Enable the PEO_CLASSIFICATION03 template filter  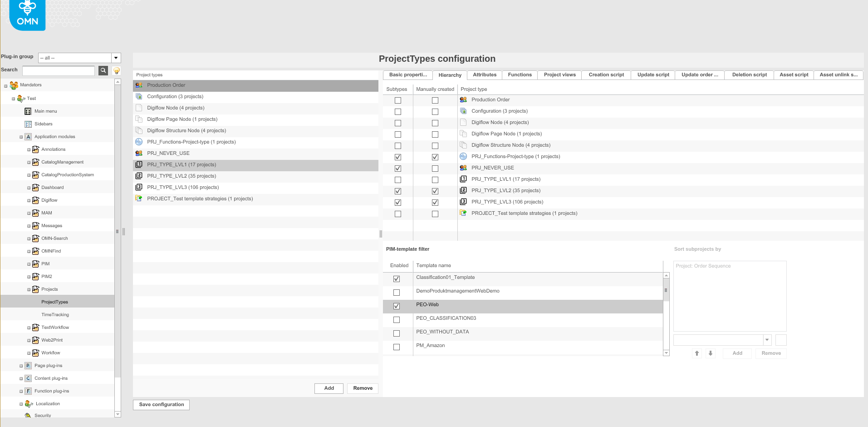[x=397, y=320]
